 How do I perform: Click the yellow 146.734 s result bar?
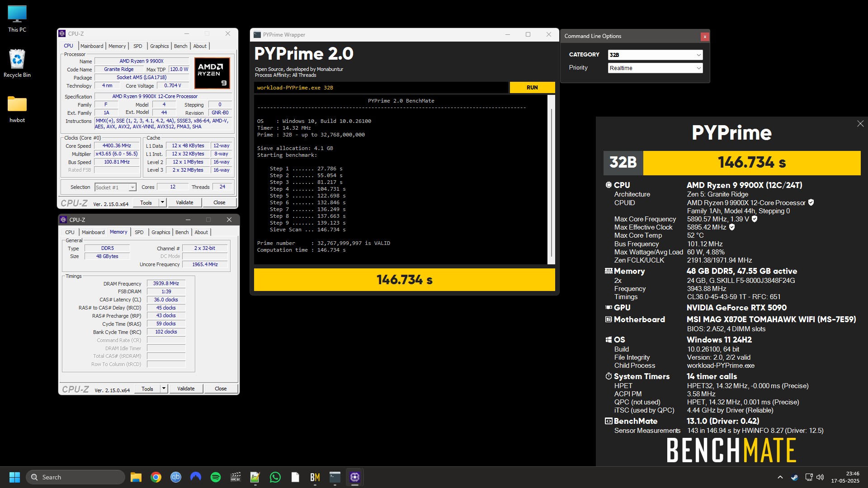point(404,280)
